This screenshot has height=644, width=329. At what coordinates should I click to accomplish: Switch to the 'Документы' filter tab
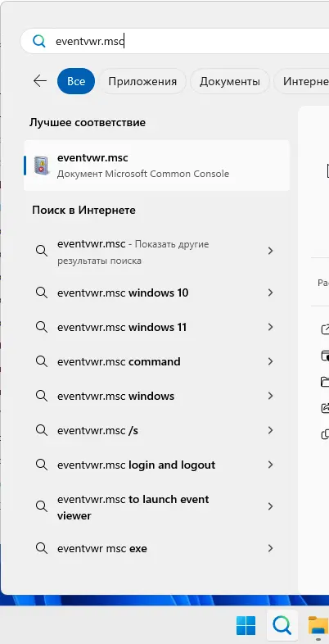[x=230, y=81]
